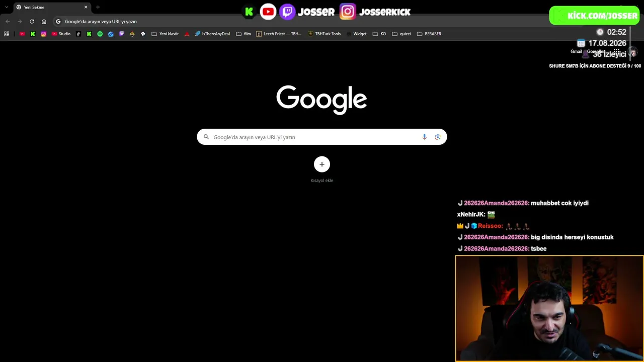Expand the BERABER bookmark folder

click(429, 34)
